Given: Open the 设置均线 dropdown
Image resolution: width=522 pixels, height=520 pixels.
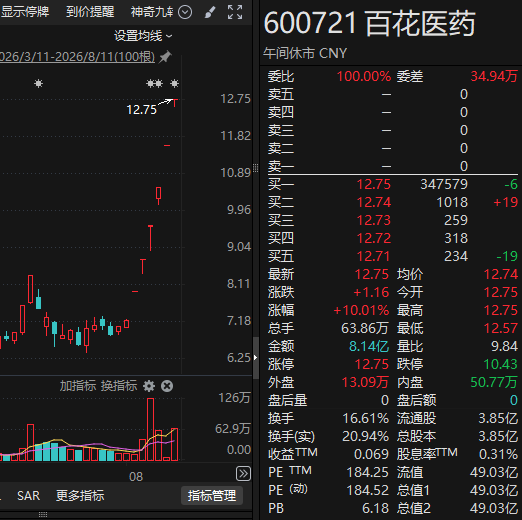Looking at the screenshot, I should (x=143, y=36).
